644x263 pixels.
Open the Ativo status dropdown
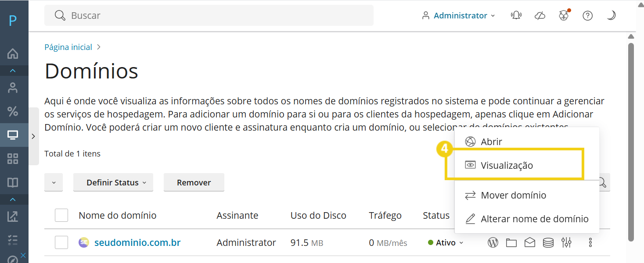pyautogui.click(x=445, y=242)
